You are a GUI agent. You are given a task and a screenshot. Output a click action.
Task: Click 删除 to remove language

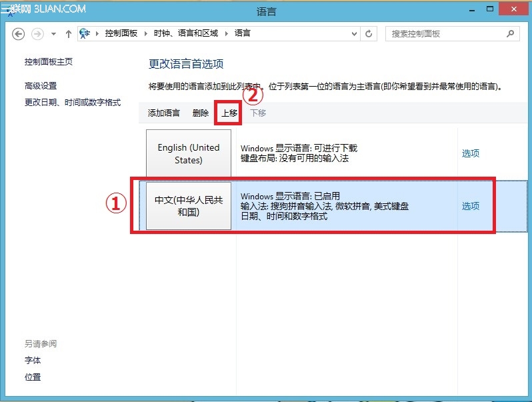click(x=201, y=113)
